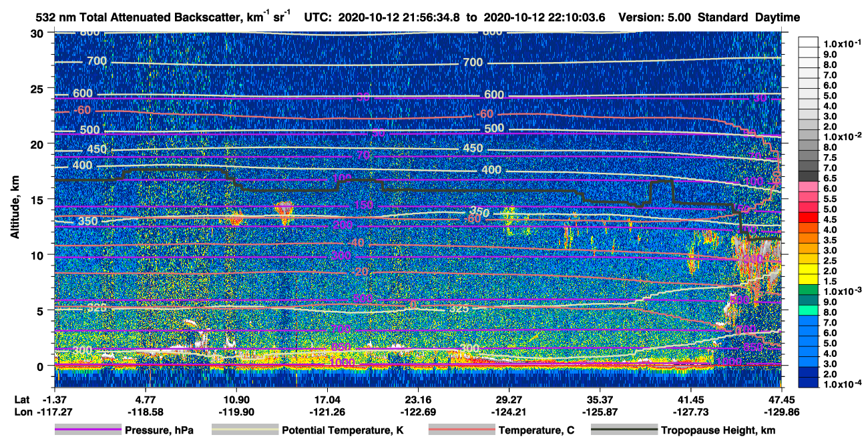The image size is (868, 445).
Task: Select the white top colorbar swatch at 1.0x10-1
Action: 809,43
